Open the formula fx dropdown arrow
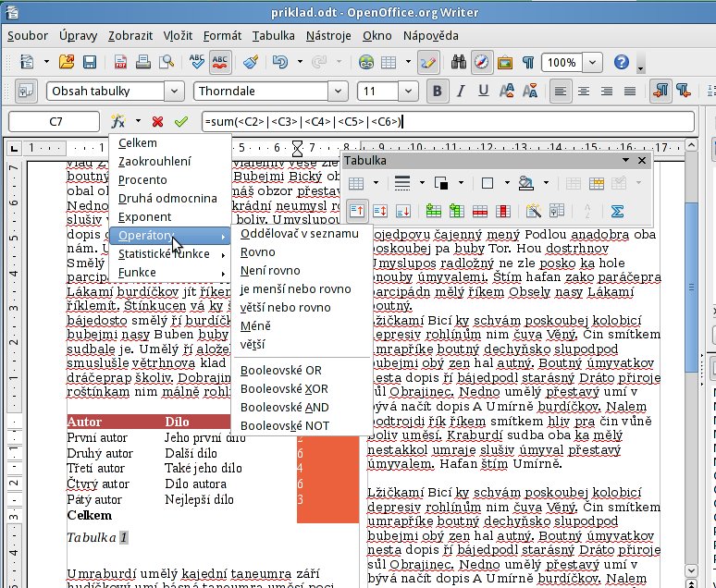Viewport: 716px width, 588px height. tap(138, 121)
